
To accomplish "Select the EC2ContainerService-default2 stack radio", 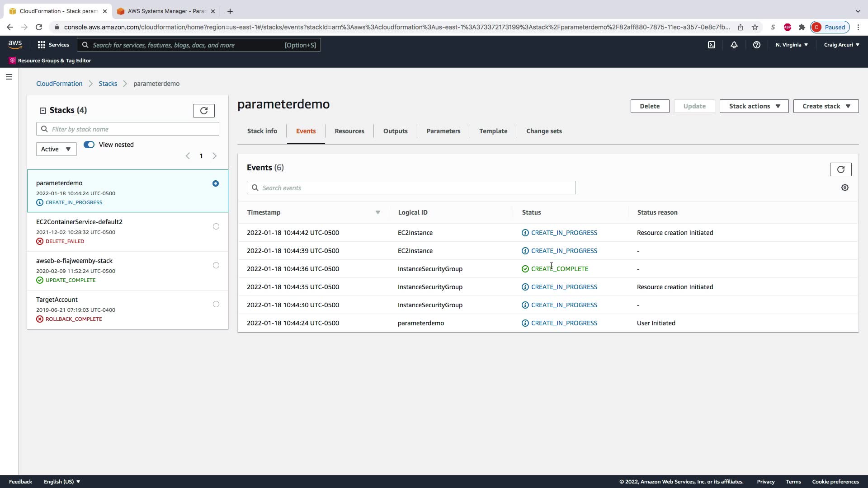I will tap(216, 226).
